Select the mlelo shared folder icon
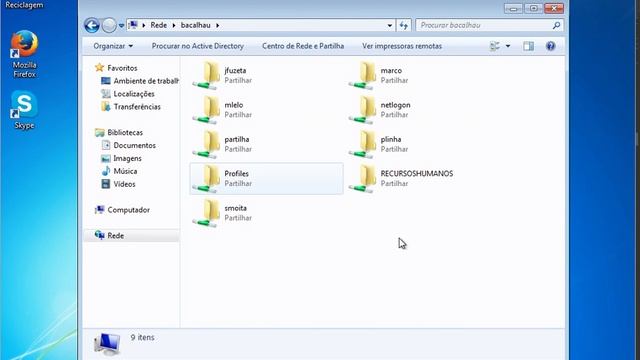Image resolution: width=640 pixels, height=360 pixels. point(207,110)
